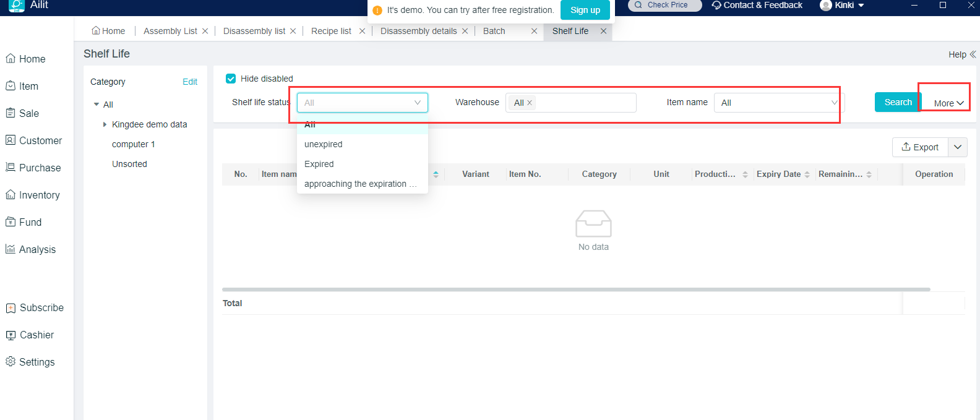The width and height of the screenshot is (980, 420).
Task: Select Expired from shelf life status list
Action: tap(319, 164)
